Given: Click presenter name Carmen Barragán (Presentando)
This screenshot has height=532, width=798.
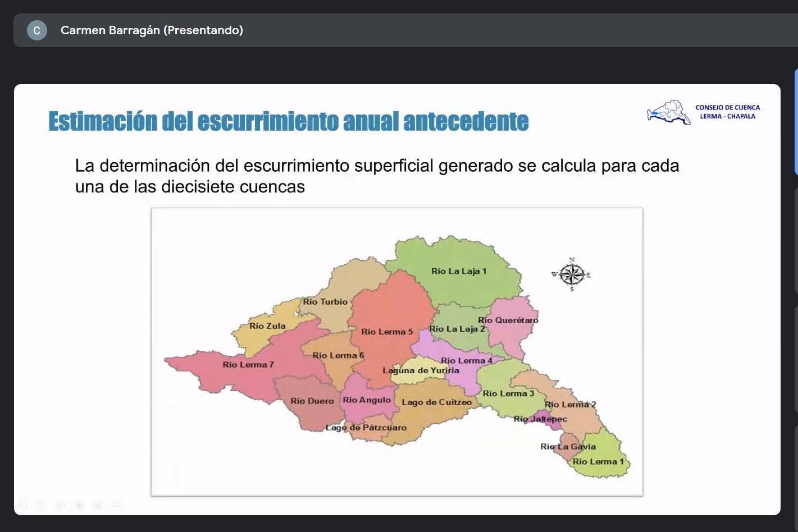Looking at the screenshot, I should pyautogui.click(x=152, y=30).
